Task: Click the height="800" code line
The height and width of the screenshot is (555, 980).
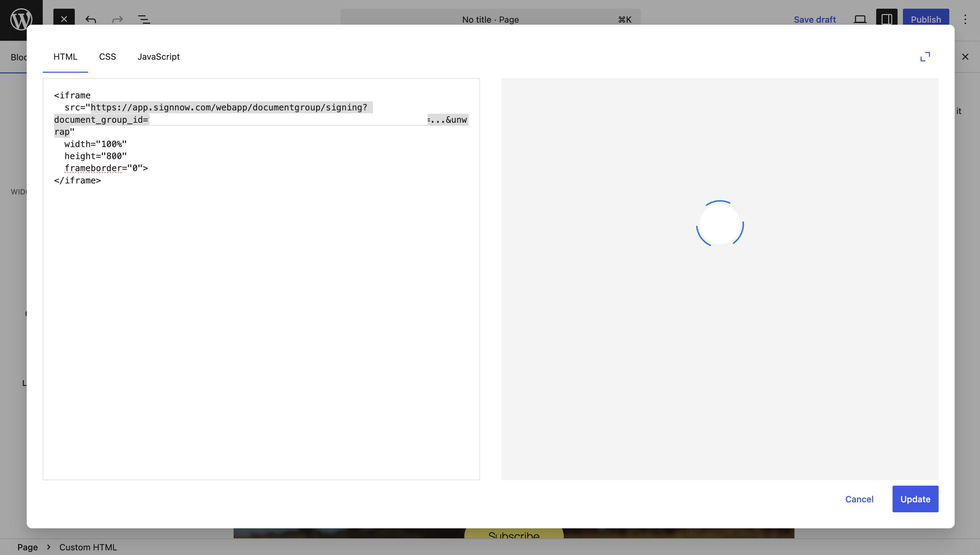Action: (95, 156)
